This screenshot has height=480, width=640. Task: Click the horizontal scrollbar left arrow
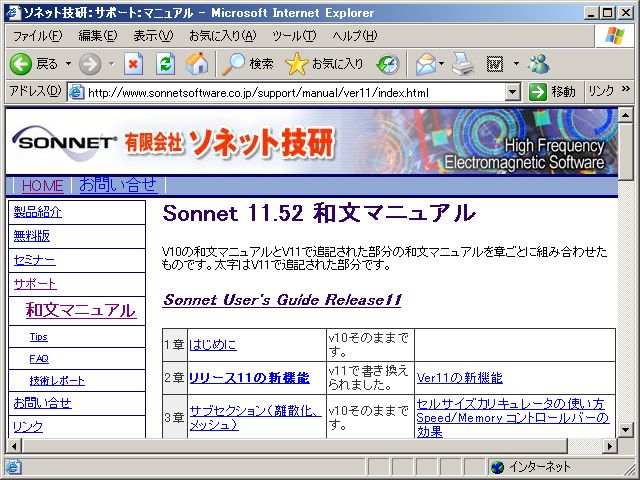coord(13,446)
